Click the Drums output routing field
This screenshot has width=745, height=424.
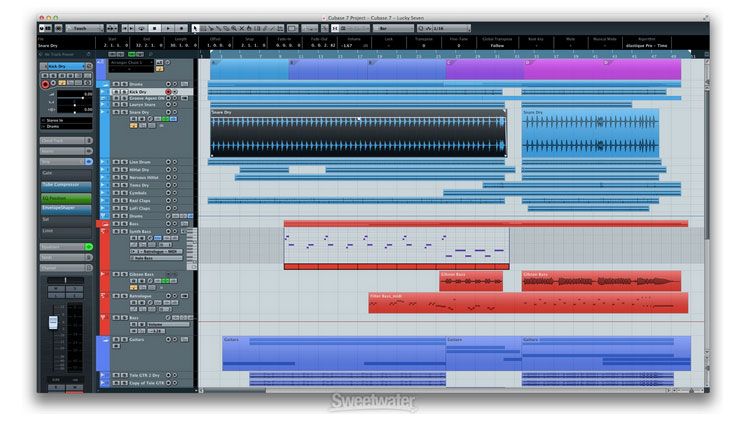pos(66,127)
